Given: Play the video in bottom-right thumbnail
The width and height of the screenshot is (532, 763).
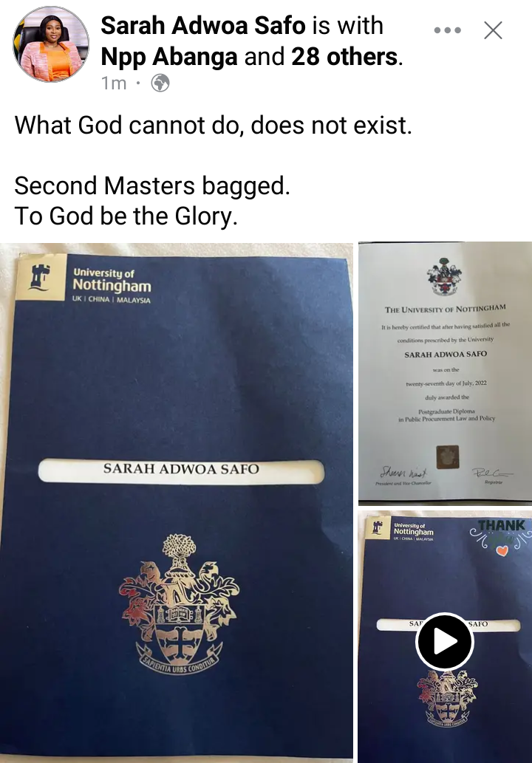Looking at the screenshot, I should point(444,641).
